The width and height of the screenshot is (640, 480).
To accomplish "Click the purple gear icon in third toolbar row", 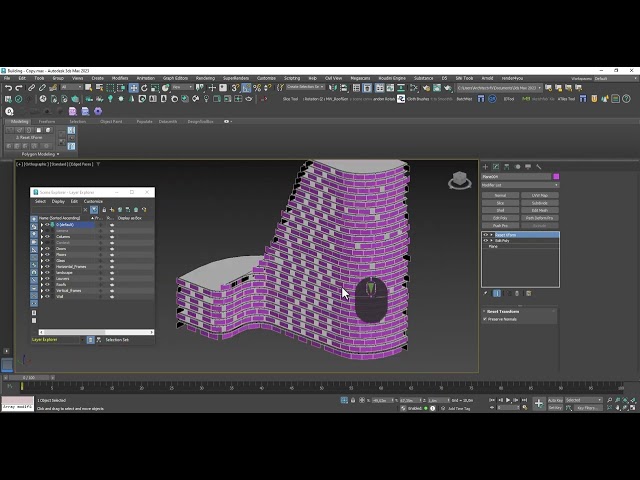I will click(x=98, y=111).
